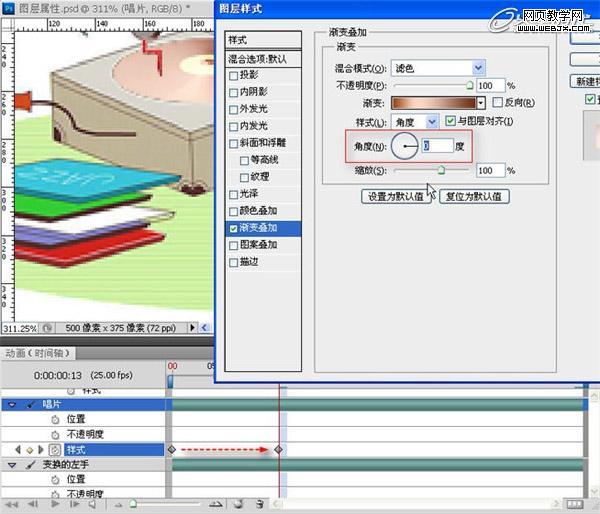Enable the 投影 drop shadow checkbox

234,75
